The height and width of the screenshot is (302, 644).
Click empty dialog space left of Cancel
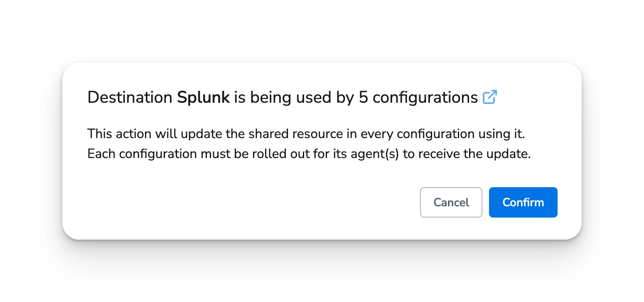[x=249, y=202]
